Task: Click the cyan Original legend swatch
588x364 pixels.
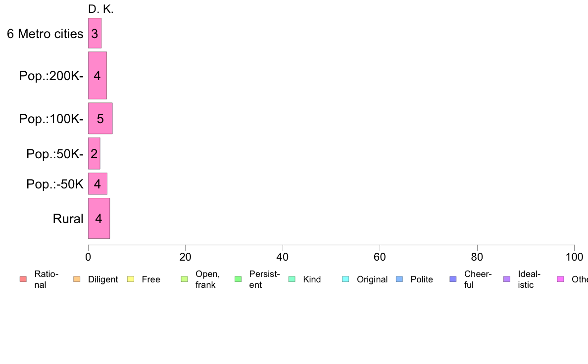Action: click(x=345, y=279)
